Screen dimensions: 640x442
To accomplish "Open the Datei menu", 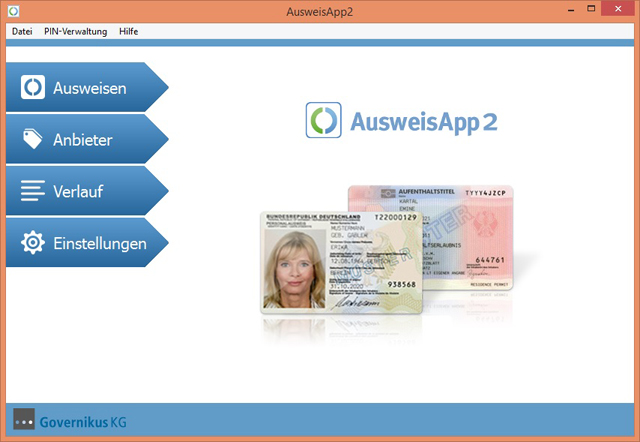I will [22, 31].
